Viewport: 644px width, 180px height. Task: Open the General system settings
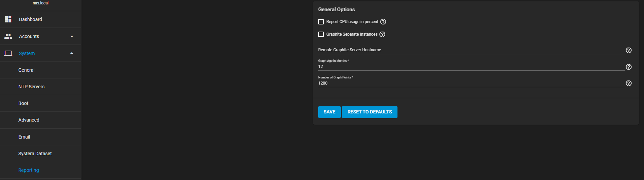(27, 70)
